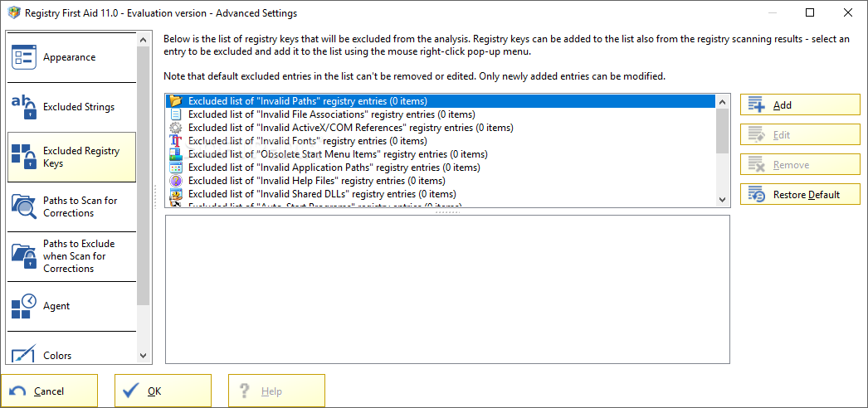868x408 pixels.
Task: Open the Excluded Strings settings page
Action: pyautogui.click(x=71, y=107)
